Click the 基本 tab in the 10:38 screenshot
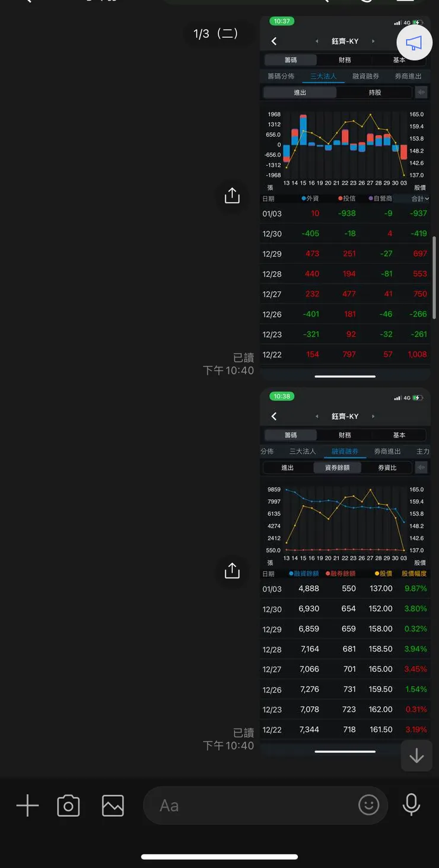The image size is (439, 868). pos(399,435)
